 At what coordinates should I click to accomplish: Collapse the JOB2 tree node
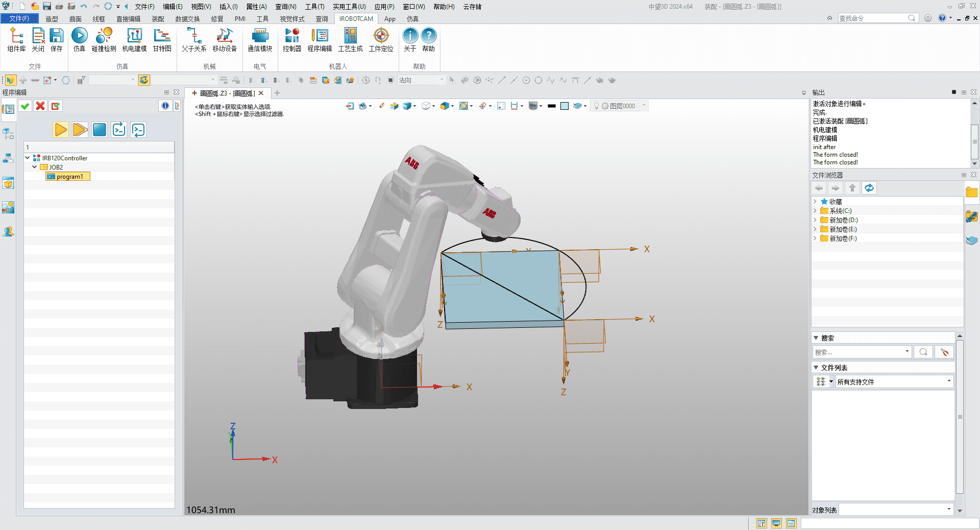coord(35,167)
